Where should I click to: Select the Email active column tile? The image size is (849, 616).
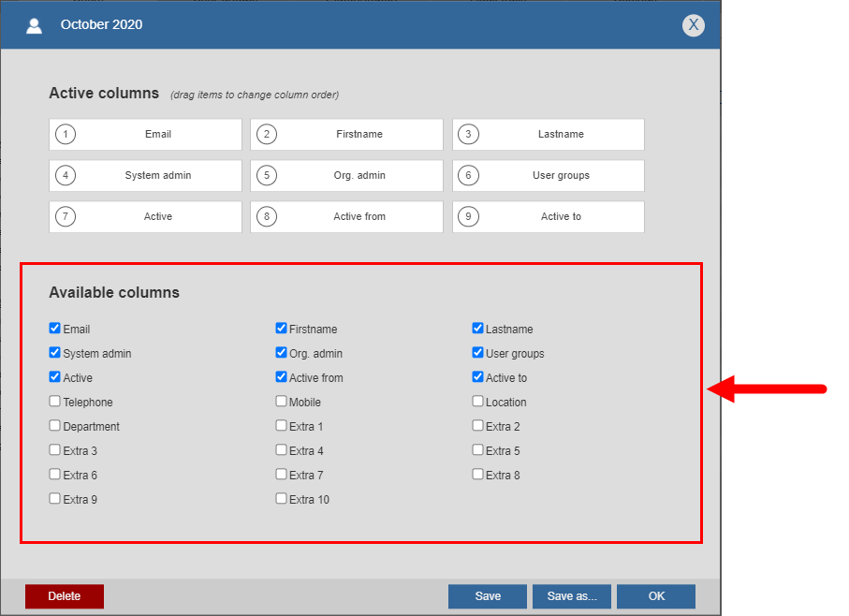146,134
